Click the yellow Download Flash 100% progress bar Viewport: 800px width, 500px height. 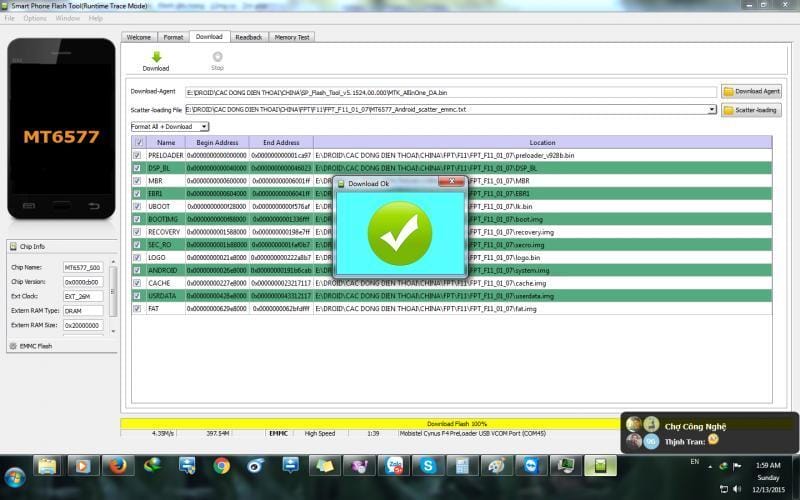tap(370, 423)
